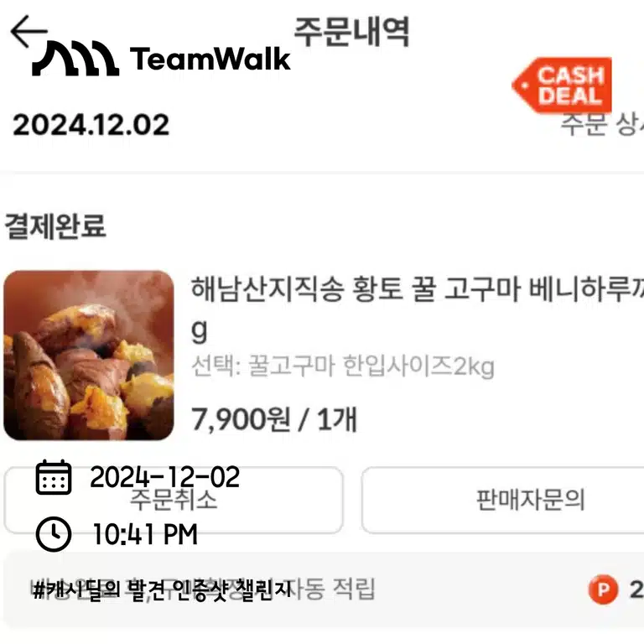Tap the price 7,900원 / 1개

274,419
